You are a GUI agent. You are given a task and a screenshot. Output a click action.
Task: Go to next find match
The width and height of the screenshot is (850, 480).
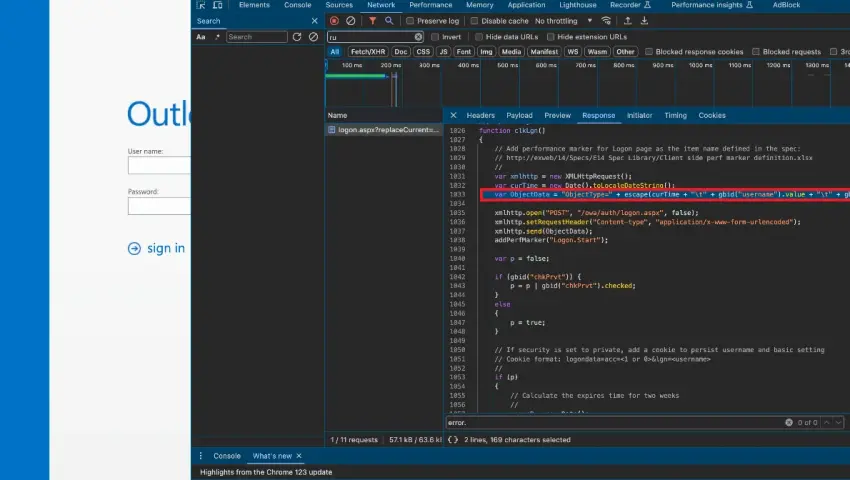839,423
